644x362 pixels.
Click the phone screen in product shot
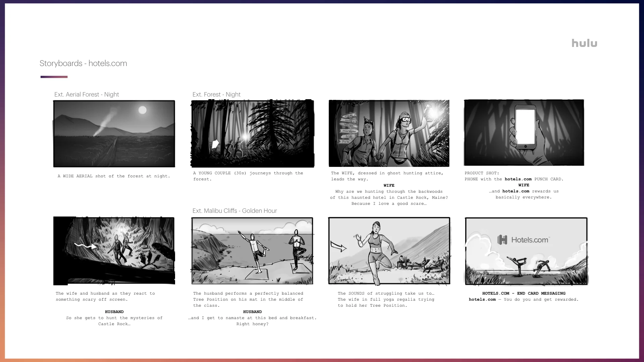tap(525, 127)
